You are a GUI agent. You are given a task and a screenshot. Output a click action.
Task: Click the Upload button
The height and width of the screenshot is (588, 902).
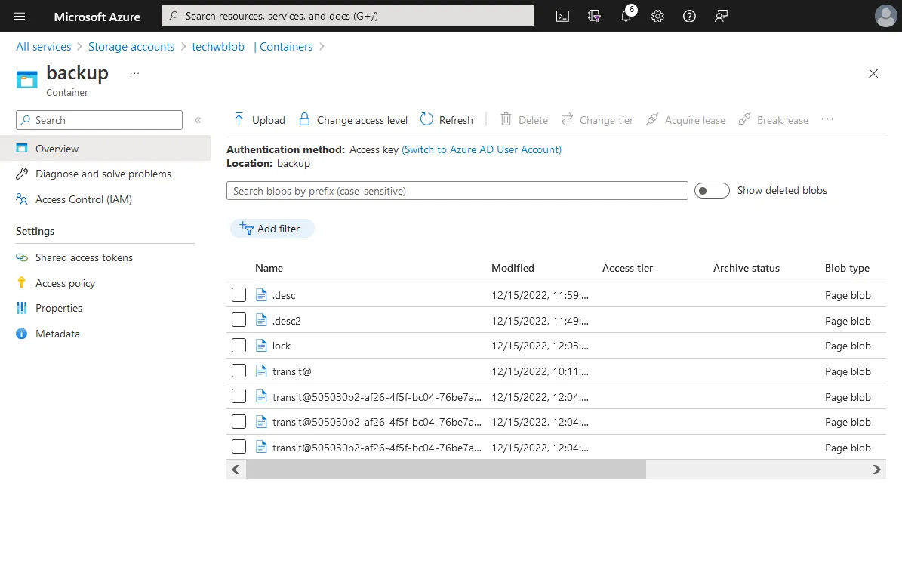(260, 120)
